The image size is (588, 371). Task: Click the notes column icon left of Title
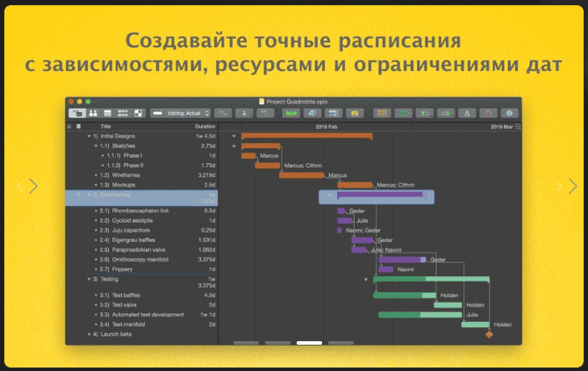(78, 126)
